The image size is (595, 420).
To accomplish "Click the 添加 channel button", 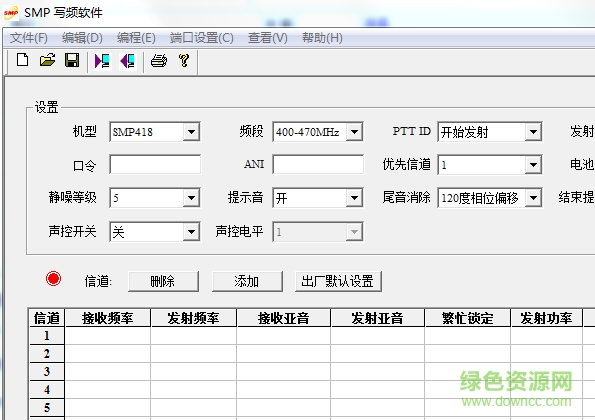I will click(x=247, y=281).
